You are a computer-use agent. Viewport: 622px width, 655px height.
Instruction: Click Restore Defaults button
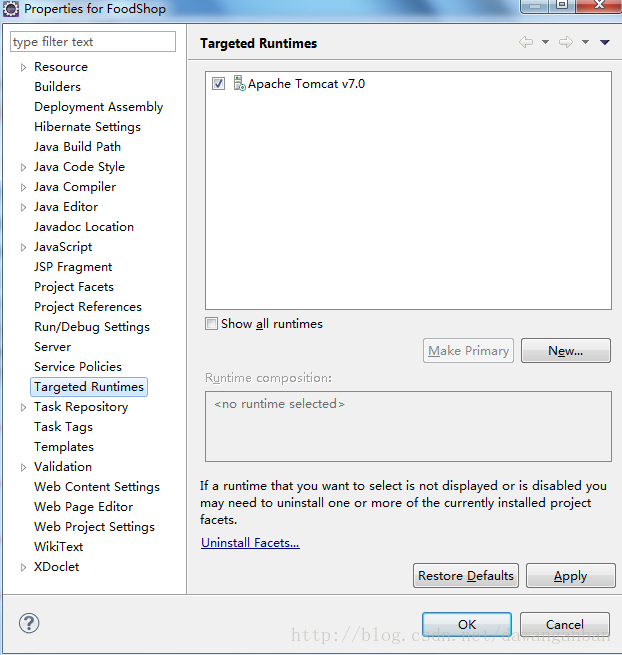466,576
